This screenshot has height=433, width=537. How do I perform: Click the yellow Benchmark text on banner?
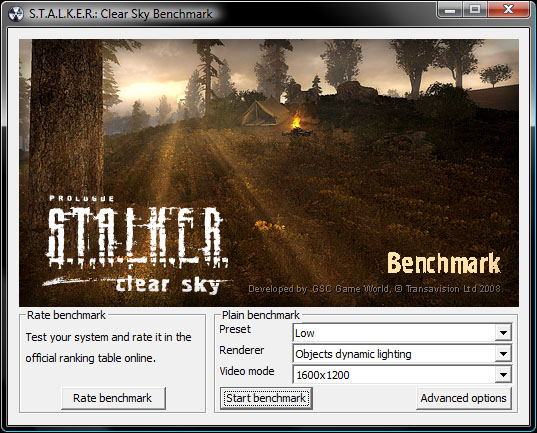click(444, 263)
